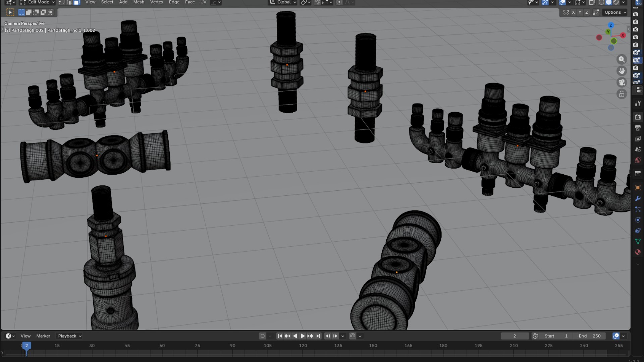Open Tool properties tab (wrench/screwdriver)
Screen dimensions: 644x362
[638, 104]
